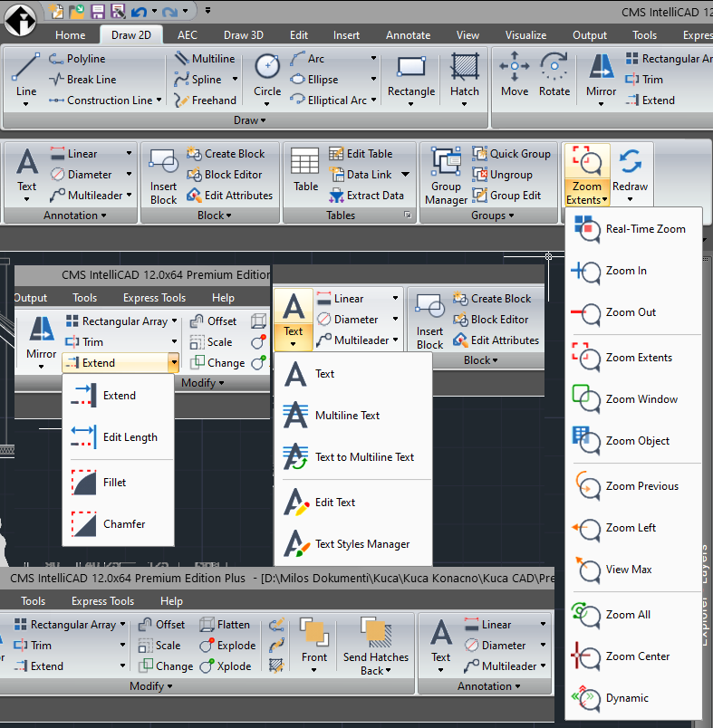Select Multiline Text from Text menu
This screenshot has width=713, height=728.
[353, 416]
